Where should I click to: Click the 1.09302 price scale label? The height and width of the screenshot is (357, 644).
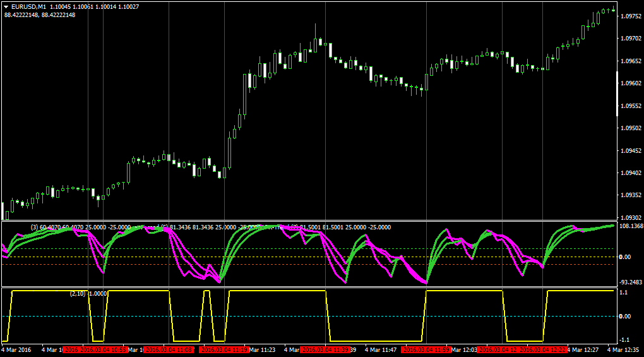pos(631,218)
